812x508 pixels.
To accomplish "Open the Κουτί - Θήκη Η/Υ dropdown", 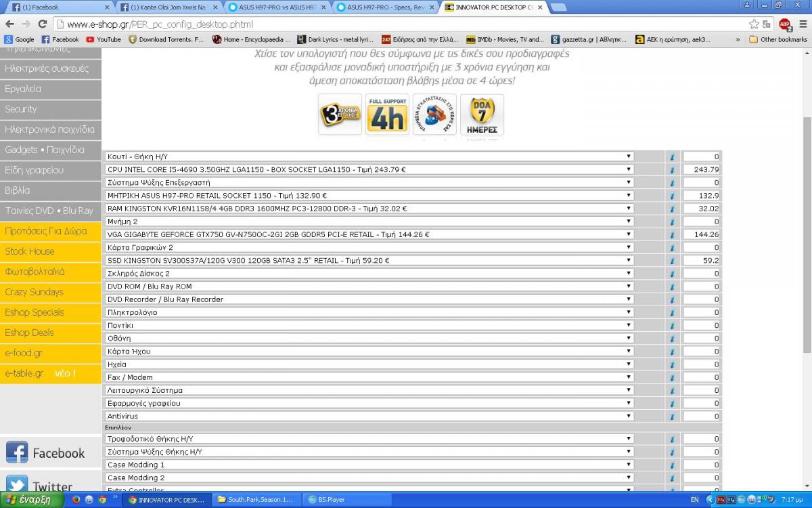I will [x=369, y=156].
